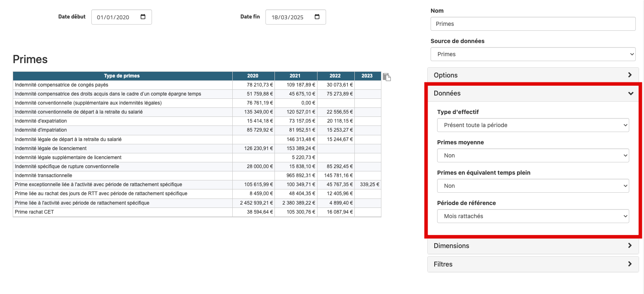Copy the Primes table with clipboard icon

pos(387,77)
